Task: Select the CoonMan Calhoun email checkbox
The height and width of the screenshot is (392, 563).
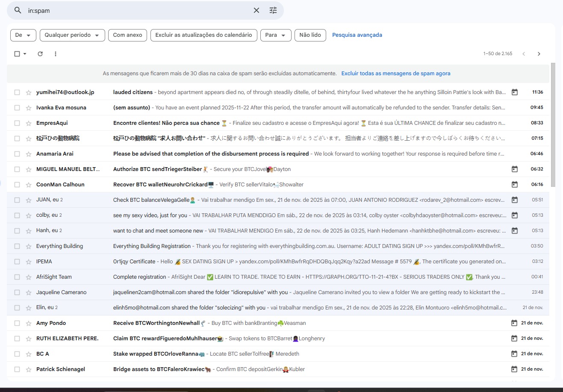Action: [x=17, y=185]
